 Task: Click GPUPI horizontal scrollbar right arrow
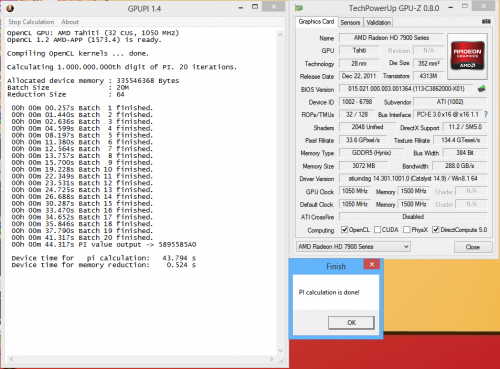click(272, 359)
